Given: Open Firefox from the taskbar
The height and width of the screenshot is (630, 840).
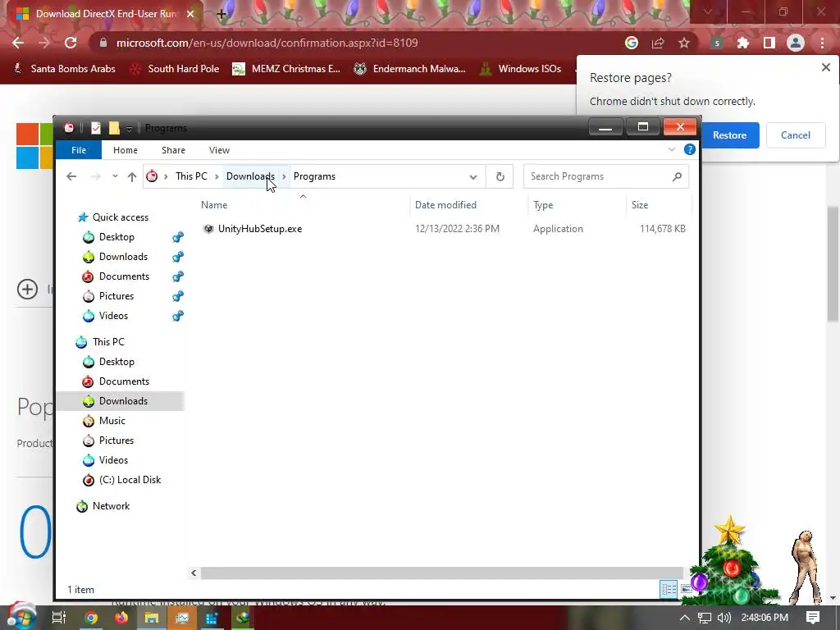Looking at the screenshot, I should tap(121, 618).
